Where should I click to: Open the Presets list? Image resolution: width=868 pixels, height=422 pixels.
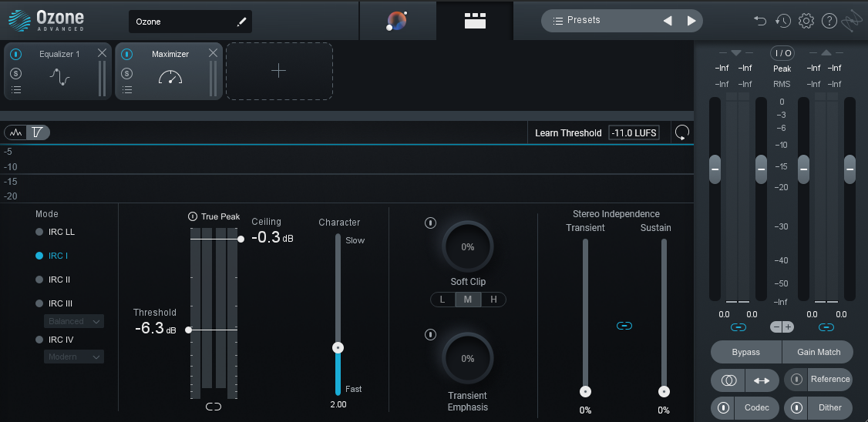coord(577,21)
